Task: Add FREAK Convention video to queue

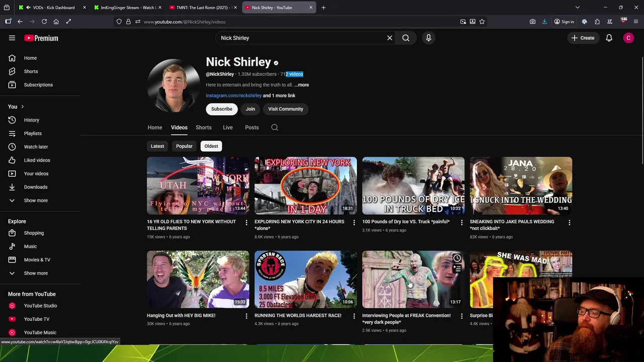Action: click(x=457, y=269)
